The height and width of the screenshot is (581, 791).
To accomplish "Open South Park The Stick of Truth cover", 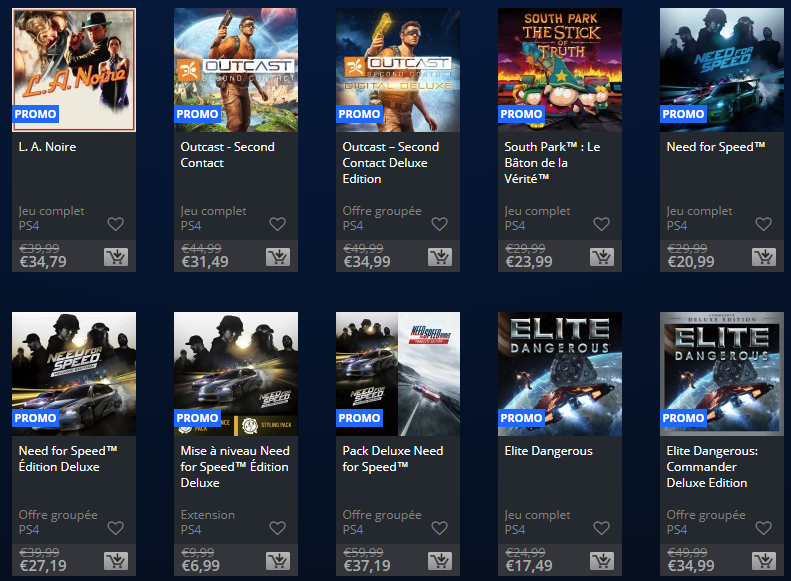I will [x=560, y=70].
